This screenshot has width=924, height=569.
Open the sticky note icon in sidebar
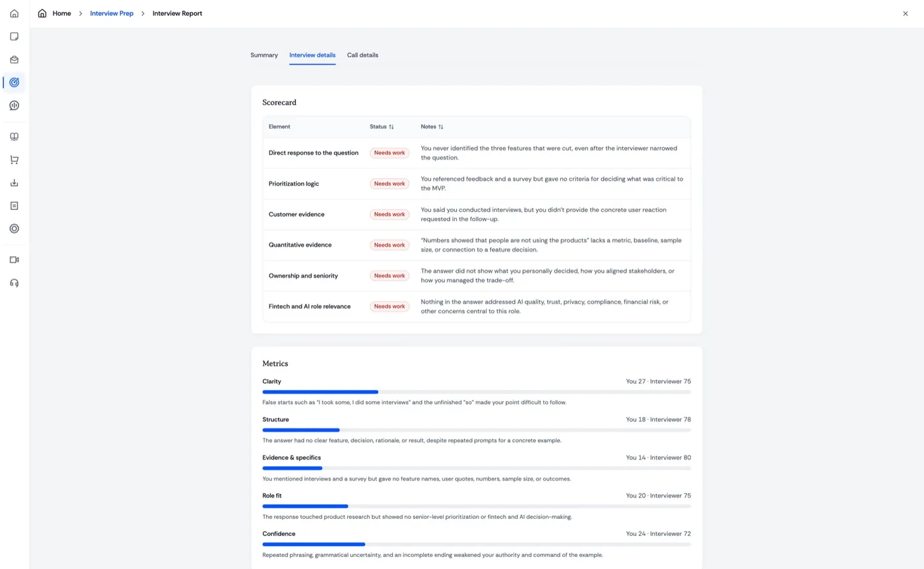tap(15, 36)
